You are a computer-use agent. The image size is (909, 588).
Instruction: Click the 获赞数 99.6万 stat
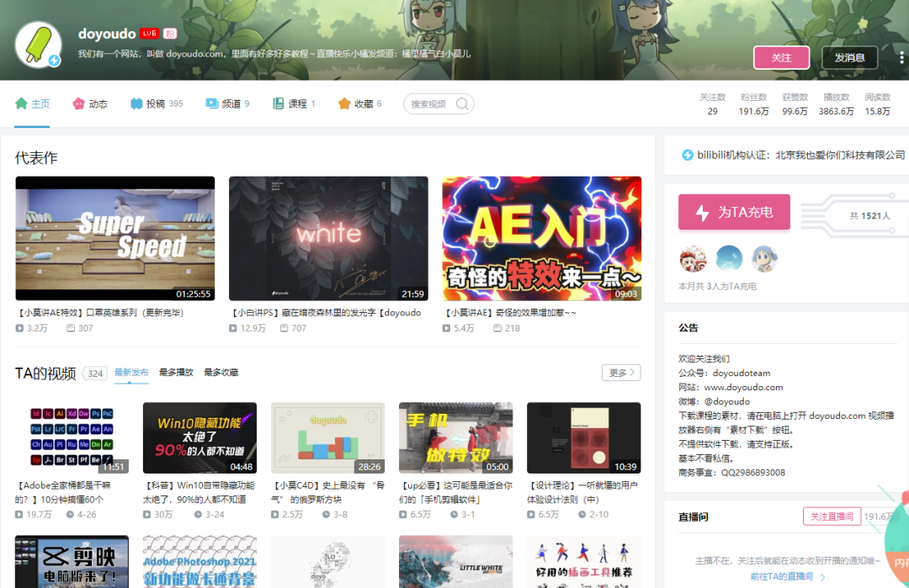coord(795,104)
